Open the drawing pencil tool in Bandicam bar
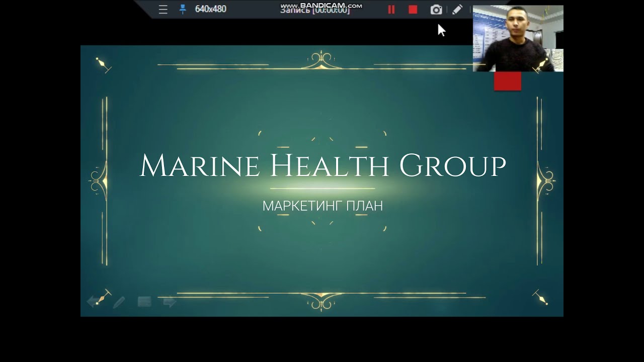The image size is (644, 362). [457, 10]
